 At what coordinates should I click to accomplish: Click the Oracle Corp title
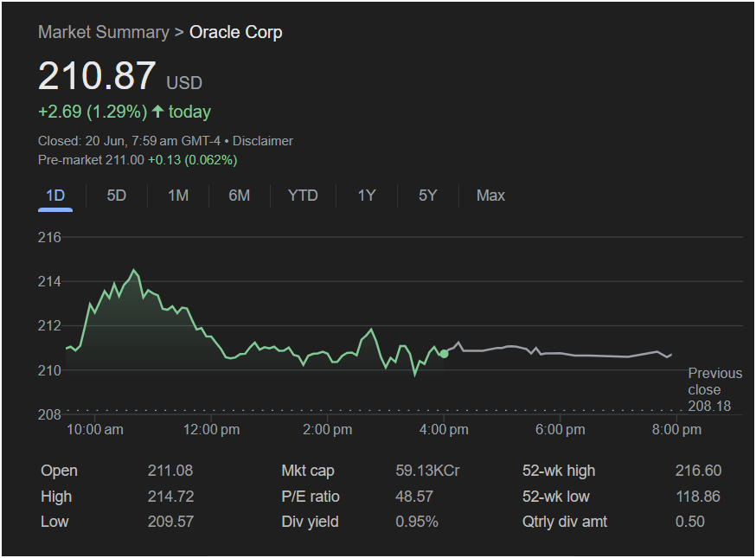click(x=236, y=32)
